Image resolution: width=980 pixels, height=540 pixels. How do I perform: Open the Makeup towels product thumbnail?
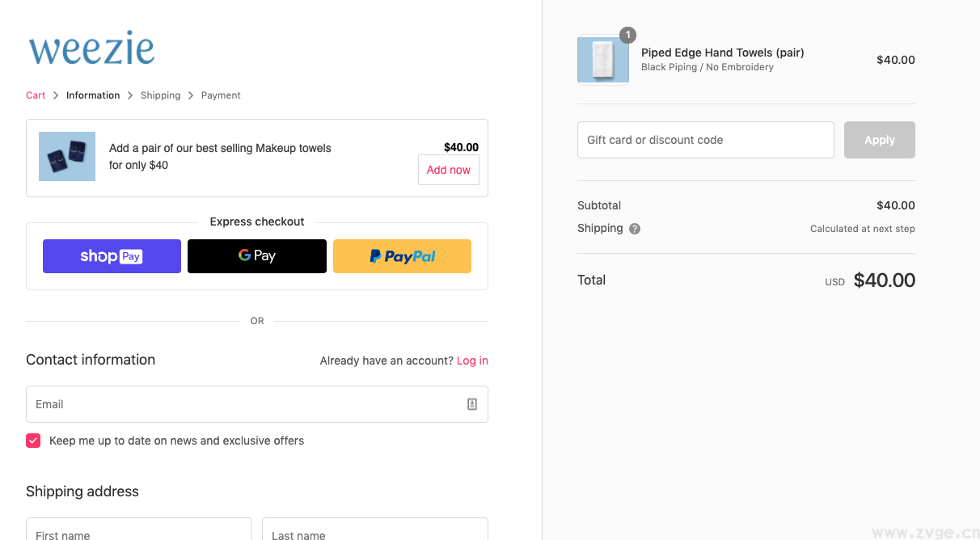(x=67, y=156)
